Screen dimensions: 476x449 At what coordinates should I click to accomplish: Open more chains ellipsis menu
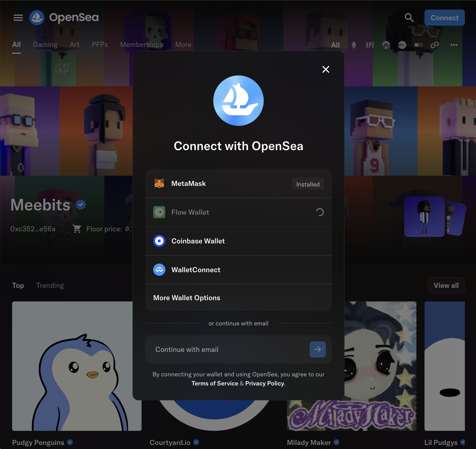(x=454, y=45)
